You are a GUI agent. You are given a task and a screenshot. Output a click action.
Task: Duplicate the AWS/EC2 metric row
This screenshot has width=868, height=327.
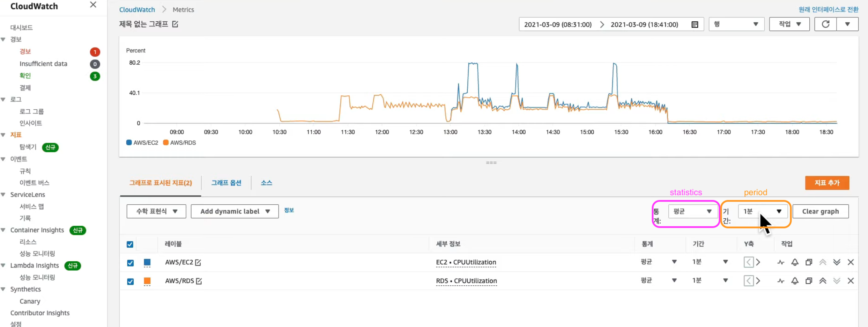pos(809,262)
